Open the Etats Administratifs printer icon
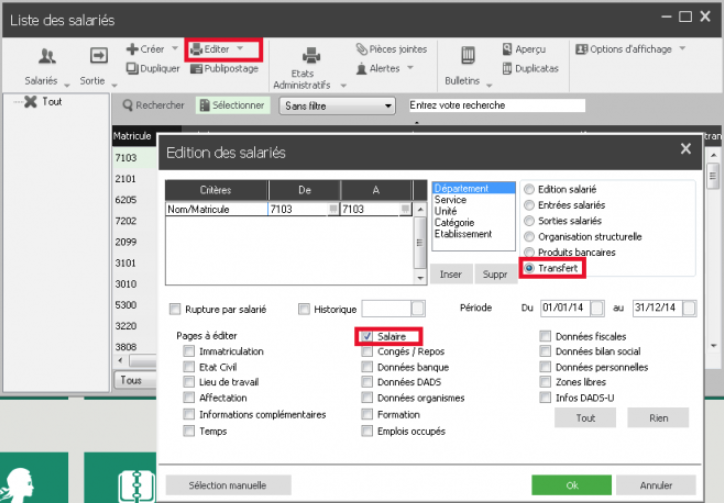Screen dimensions: 724x503 [x=311, y=56]
